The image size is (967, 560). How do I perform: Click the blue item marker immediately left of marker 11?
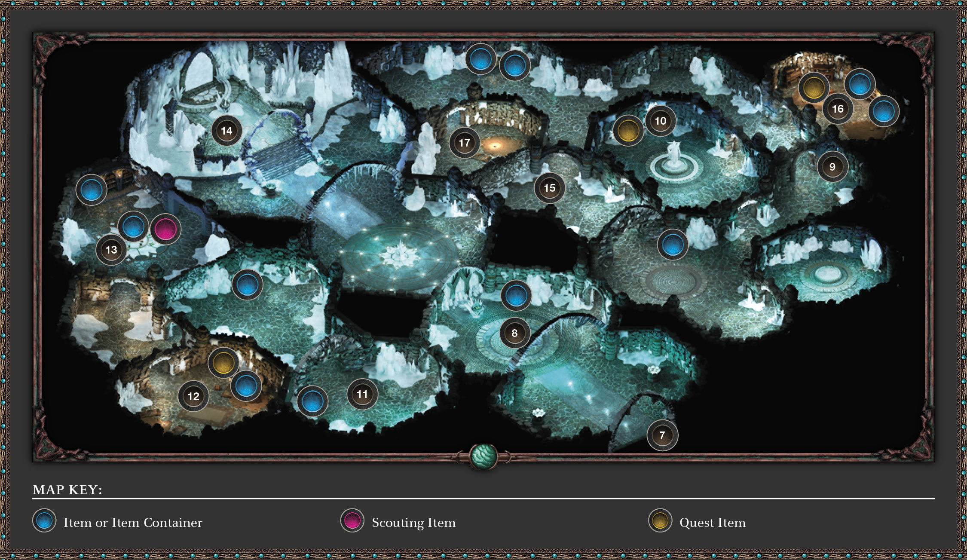(x=312, y=401)
